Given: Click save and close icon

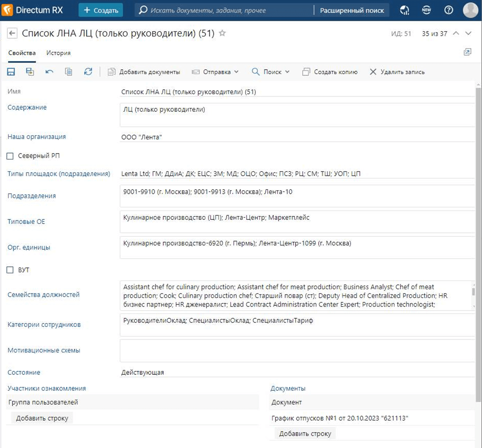Looking at the screenshot, I should point(30,72).
